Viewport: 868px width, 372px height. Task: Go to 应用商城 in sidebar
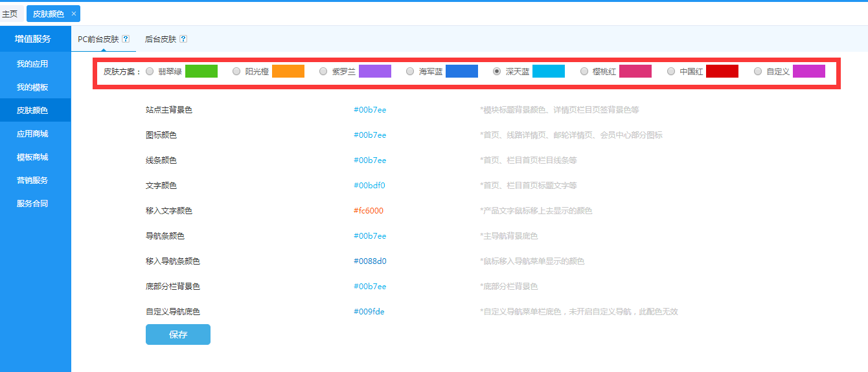click(x=32, y=134)
